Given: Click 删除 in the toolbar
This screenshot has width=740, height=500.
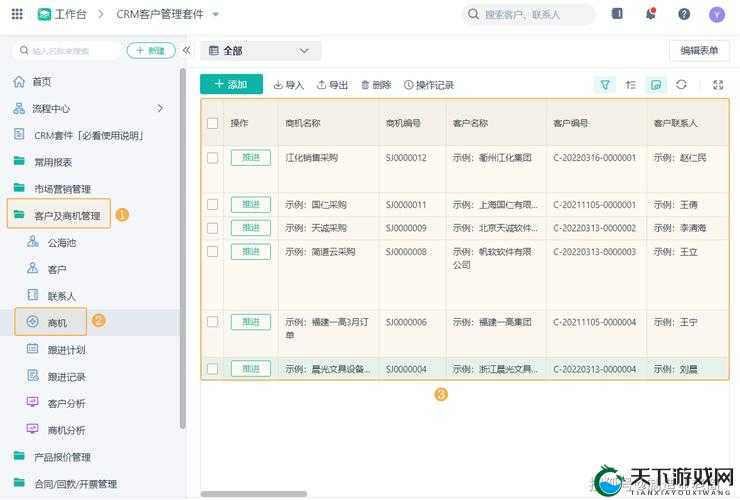Looking at the screenshot, I should pos(376,85).
